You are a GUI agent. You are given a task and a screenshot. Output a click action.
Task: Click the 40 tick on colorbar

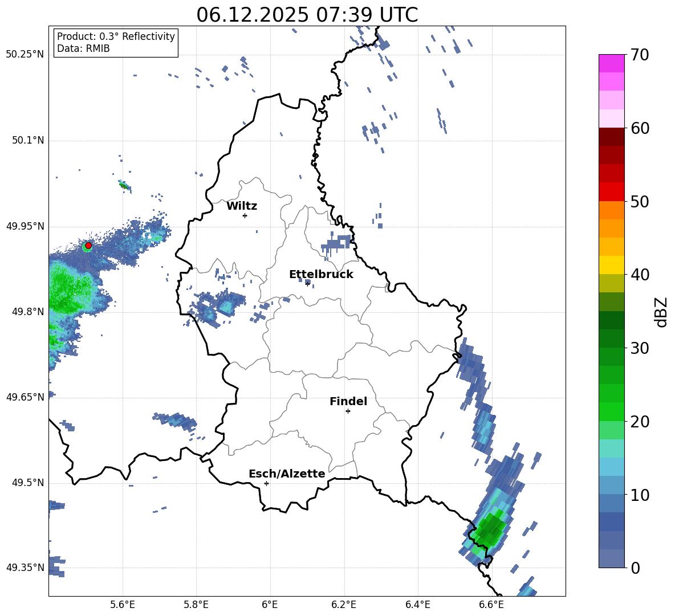[640, 275]
